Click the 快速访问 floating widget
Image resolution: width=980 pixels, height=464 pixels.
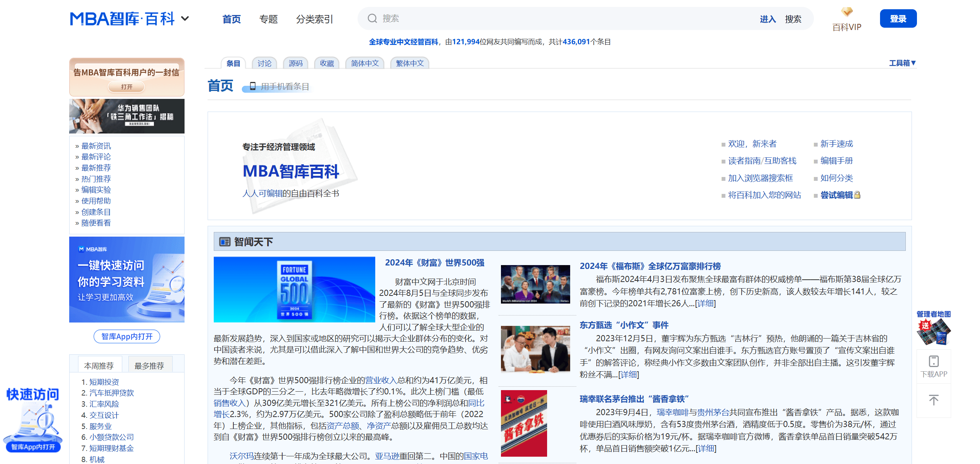[x=33, y=419]
